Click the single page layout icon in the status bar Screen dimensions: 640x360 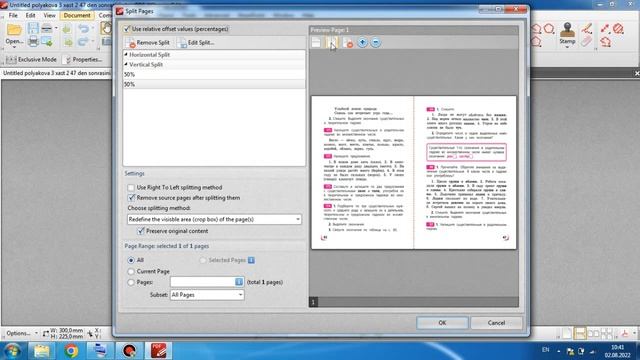566,333
